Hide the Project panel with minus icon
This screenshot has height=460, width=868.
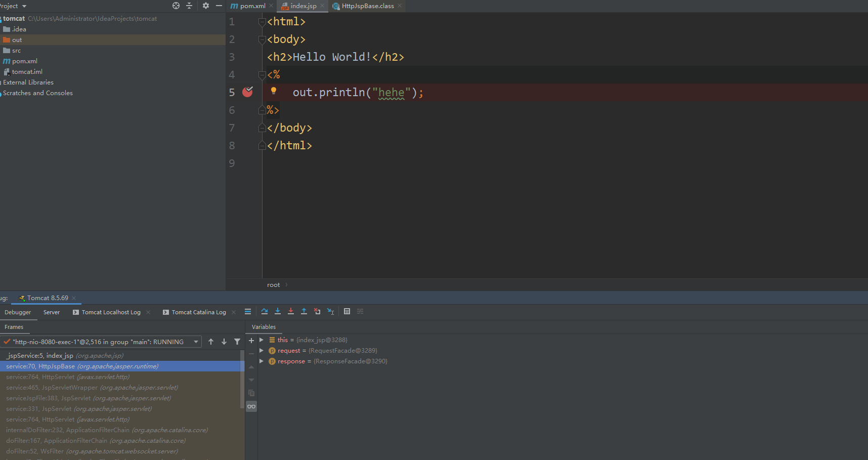219,6
